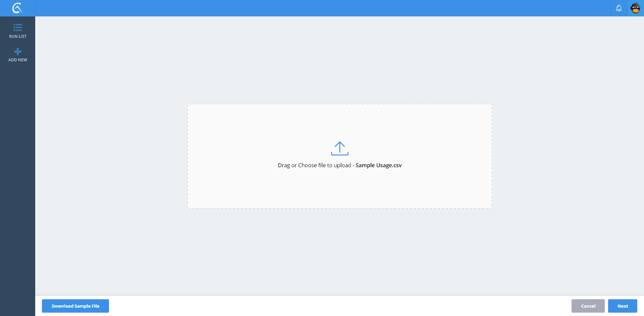The height and width of the screenshot is (316, 644).
Task: Cancel the file upload
Action: tap(588, 306)
